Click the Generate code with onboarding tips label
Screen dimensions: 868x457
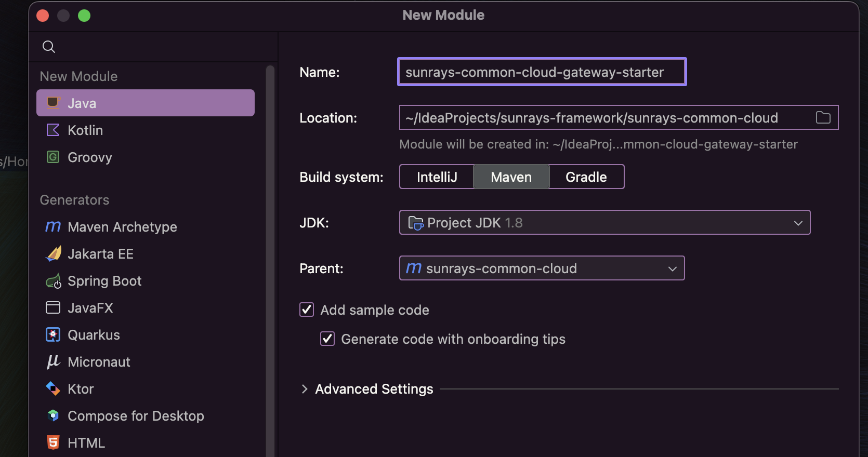(453, 339)
